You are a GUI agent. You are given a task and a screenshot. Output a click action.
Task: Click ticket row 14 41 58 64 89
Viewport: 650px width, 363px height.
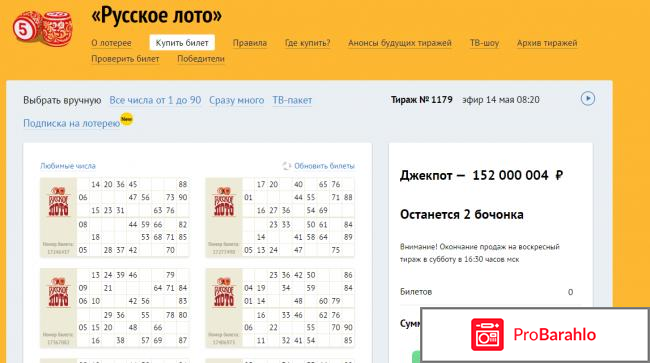(298, 237)
